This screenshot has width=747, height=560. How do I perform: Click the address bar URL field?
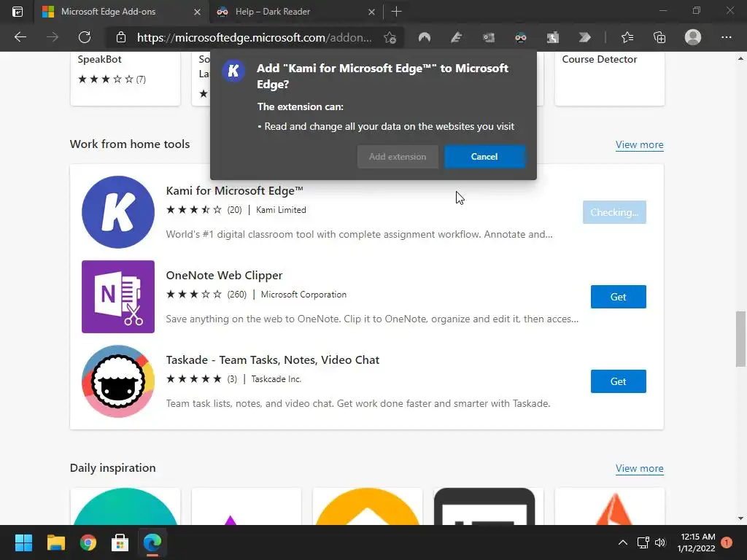point(255,38)
